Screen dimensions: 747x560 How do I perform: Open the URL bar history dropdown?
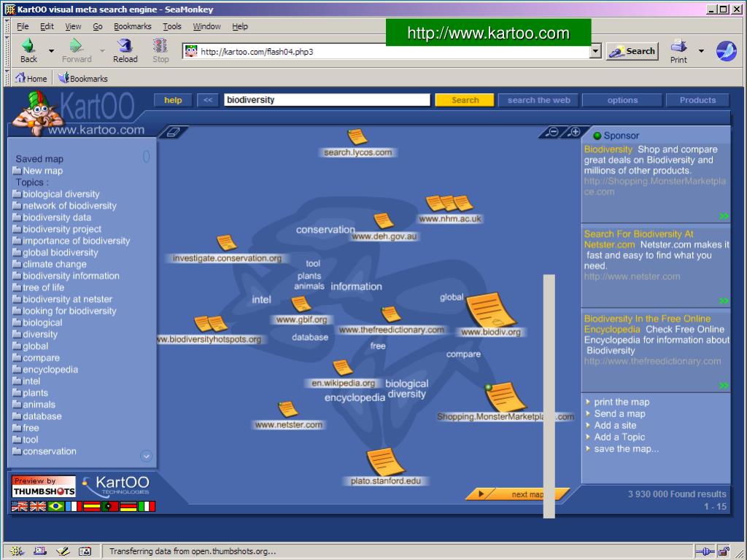tap(595, 51)
